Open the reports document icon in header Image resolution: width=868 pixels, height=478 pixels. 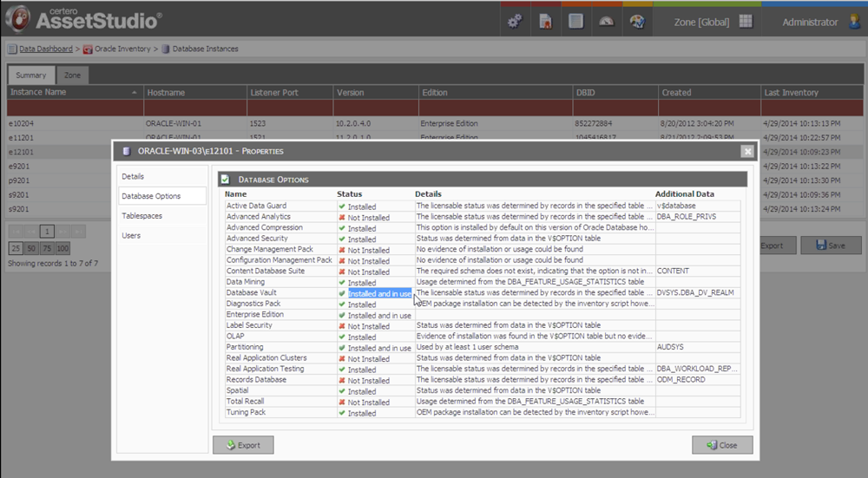click(x=575, y=22)
